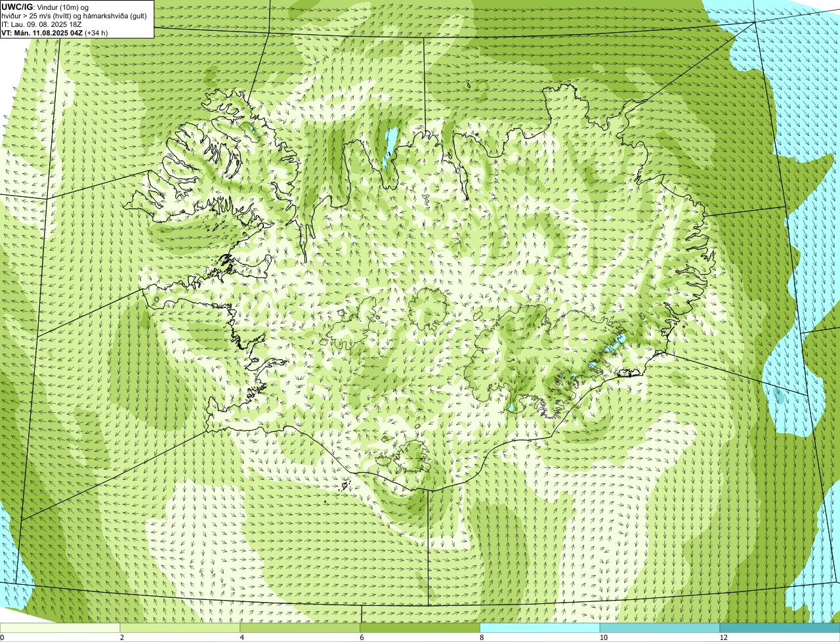The image size is (840, 642).
Task: Click the "VT: Mán. 11.08.2025 04Z" valid time
Action: (42, 32)
